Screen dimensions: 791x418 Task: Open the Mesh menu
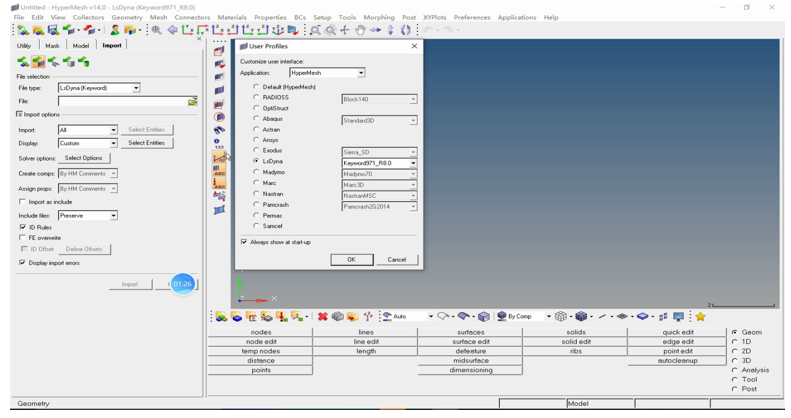158,17
